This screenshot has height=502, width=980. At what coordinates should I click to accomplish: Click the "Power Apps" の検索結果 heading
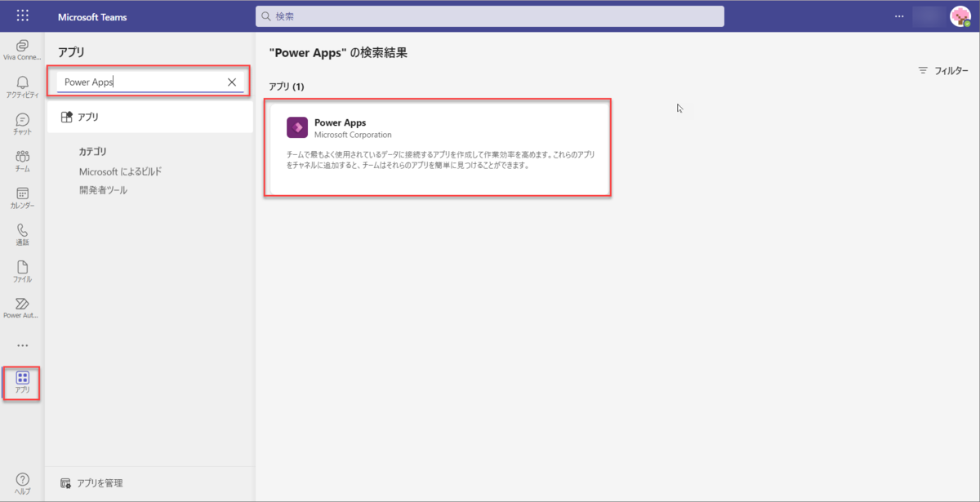(x=338, y=53)
